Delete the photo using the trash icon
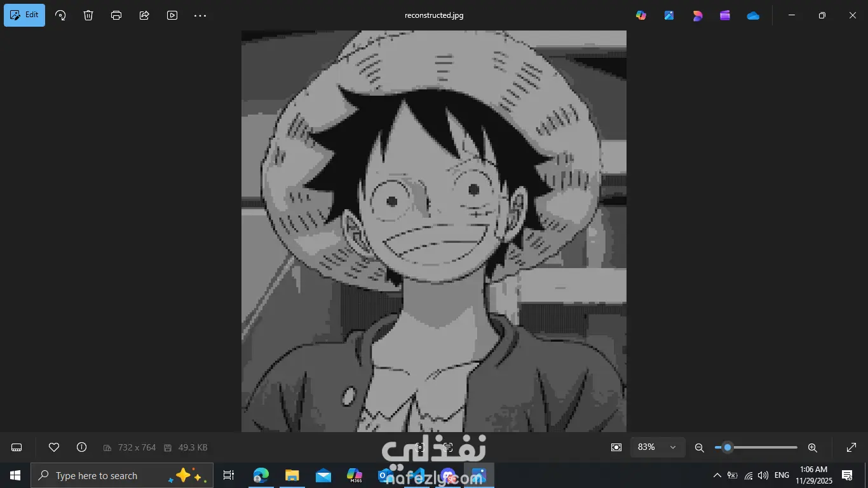The height and width of the screenshot is (488, 868). (88, 15)
